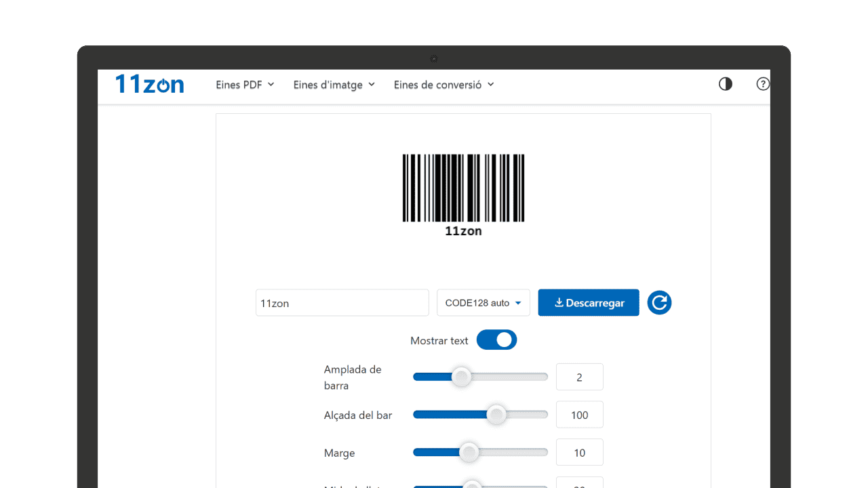868x488 pixels.
Task: Click the Amplada de barra slider handle
Action: tap(461, 377)
